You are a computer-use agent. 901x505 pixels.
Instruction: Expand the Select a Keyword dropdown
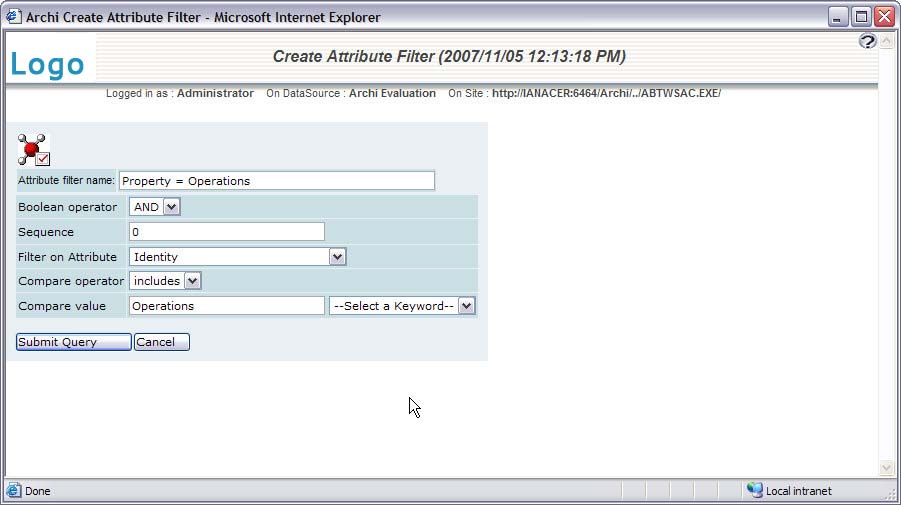[402, 306]
